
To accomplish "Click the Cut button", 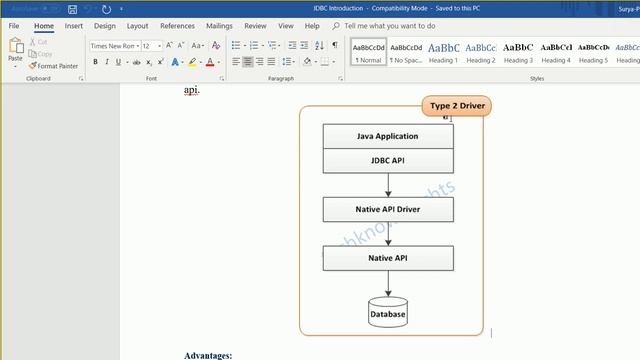I will pyautogui.click(x=38, y=42).
